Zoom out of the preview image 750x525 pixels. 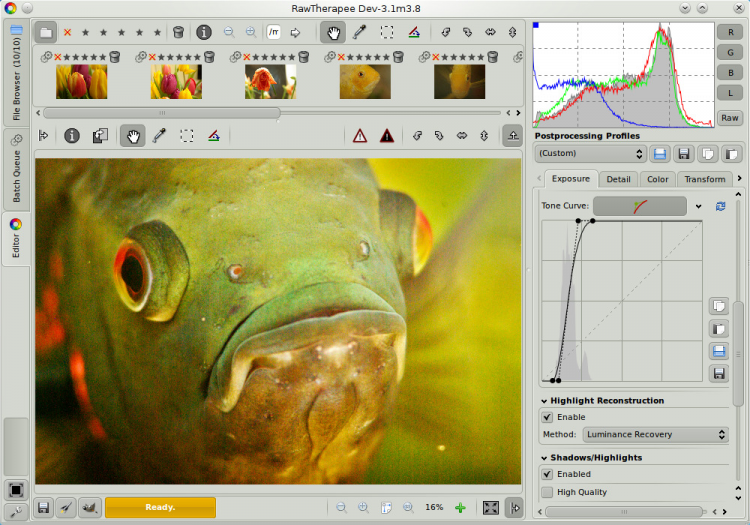341,507
